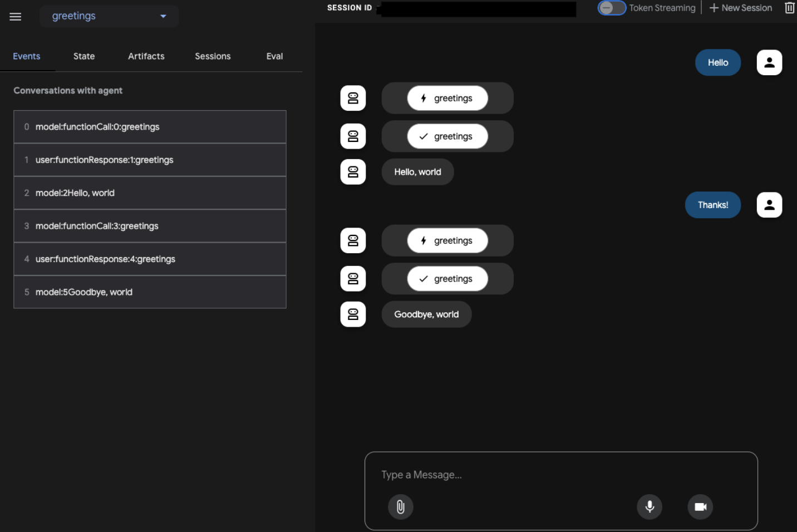Click the bot icon beside "Hello, world"
Image resolution: width=797 pixels, height=532 pixels.
pyautogui.click(x=353, y=172)
